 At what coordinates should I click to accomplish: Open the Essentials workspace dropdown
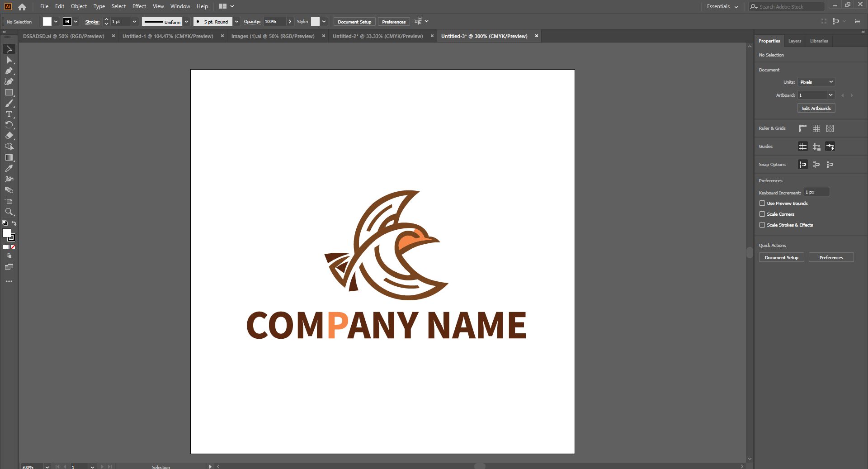point(722,6)
